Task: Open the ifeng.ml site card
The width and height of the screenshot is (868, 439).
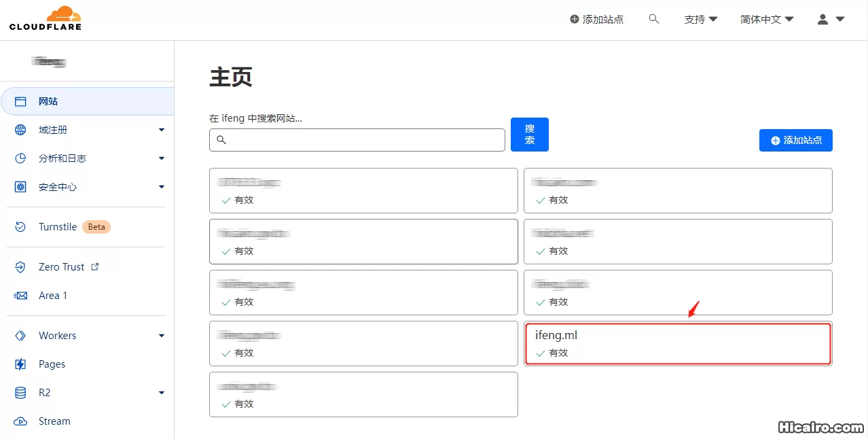Action: [x=678, y=344]
